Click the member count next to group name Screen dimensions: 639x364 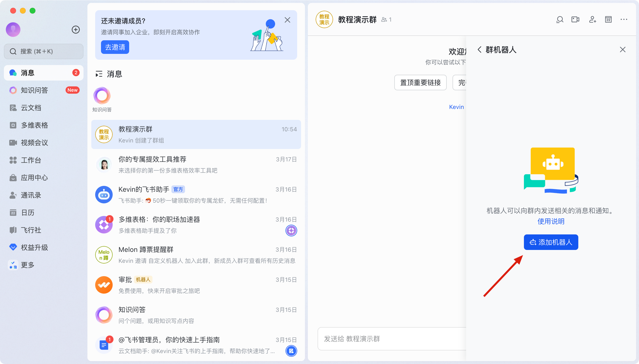[387, 19]
